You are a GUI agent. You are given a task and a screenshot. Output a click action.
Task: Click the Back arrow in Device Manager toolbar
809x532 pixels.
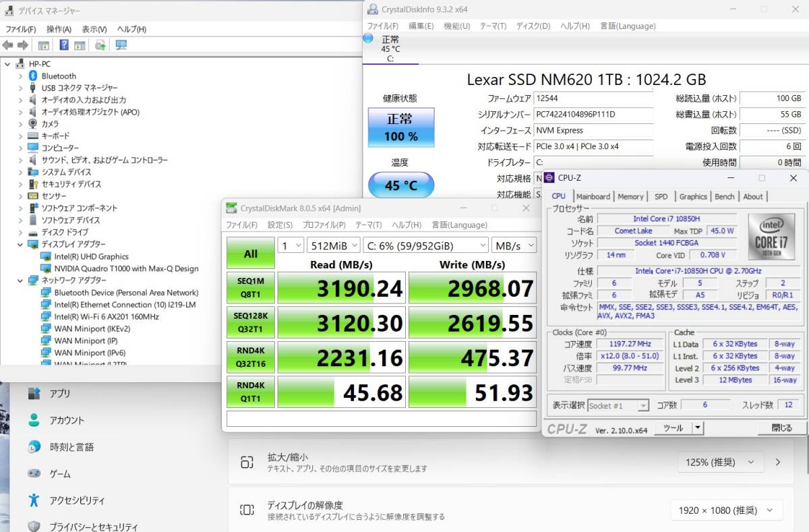7,45
